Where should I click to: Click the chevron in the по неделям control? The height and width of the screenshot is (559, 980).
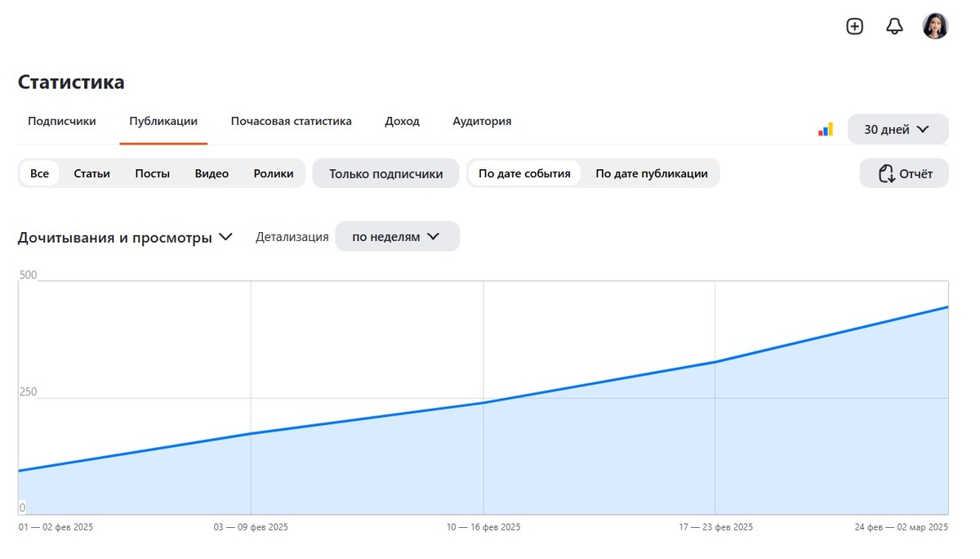coord(433,236)
